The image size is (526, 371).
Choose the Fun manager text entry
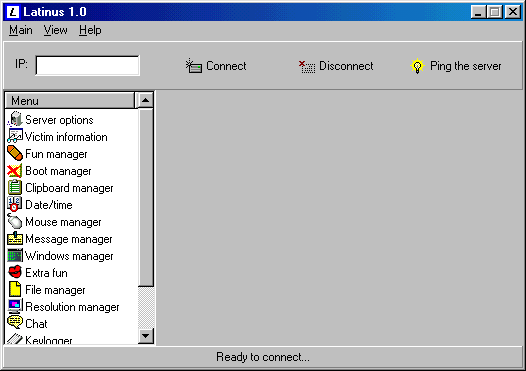(x=56, y=154)
